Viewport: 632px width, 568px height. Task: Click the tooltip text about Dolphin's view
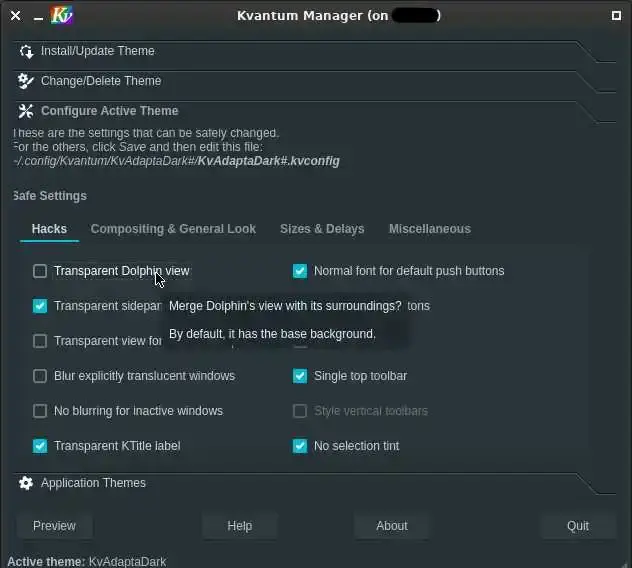click(285, 320)
